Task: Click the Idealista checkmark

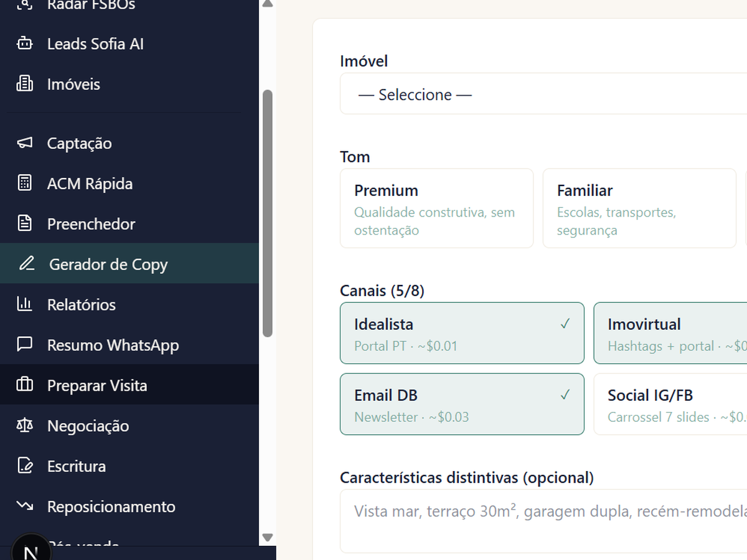Action: click(565, 324)
